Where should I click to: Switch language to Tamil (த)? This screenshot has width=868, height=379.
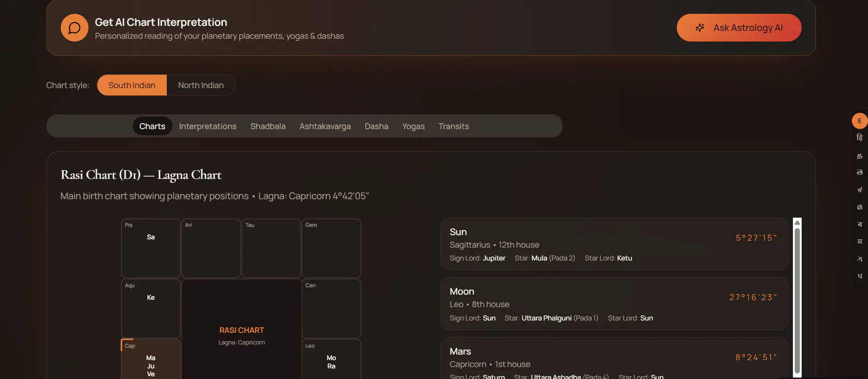coord(859,155)
